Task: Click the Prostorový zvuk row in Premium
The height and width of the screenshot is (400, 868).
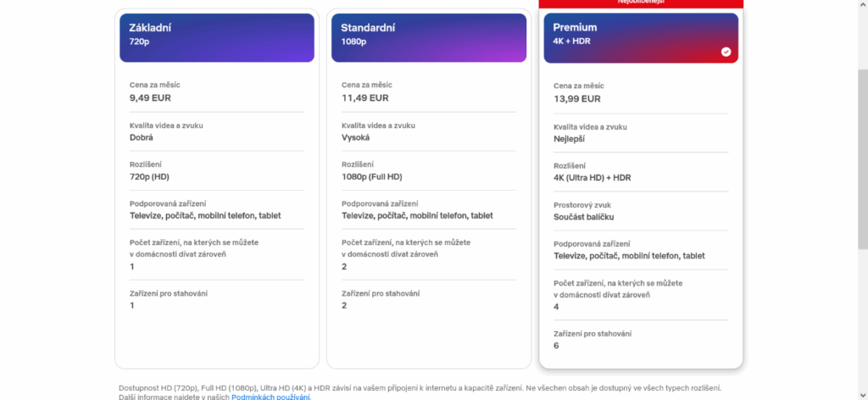Action: tap(641, 211)
